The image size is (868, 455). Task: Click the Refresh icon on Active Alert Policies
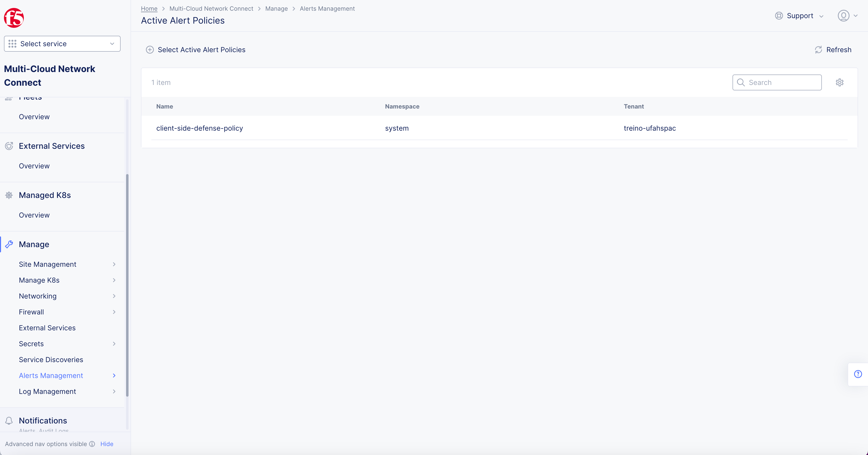(x=819, y=50)
